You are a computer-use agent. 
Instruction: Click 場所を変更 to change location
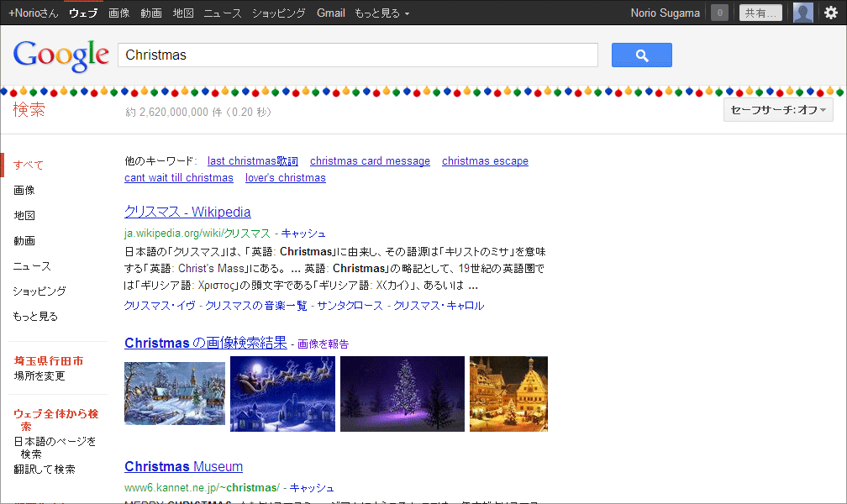(39, 376)
